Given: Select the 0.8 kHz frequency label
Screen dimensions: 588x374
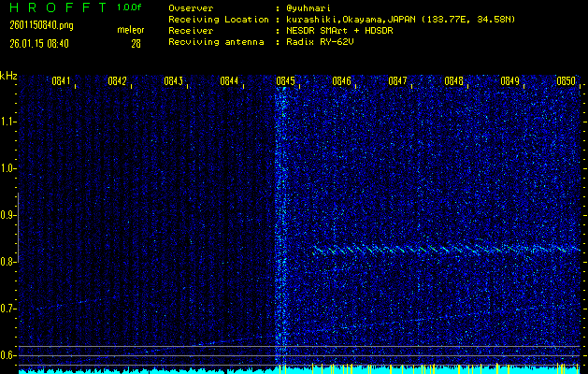Looking at the screenshot, I should click(8, 262).
